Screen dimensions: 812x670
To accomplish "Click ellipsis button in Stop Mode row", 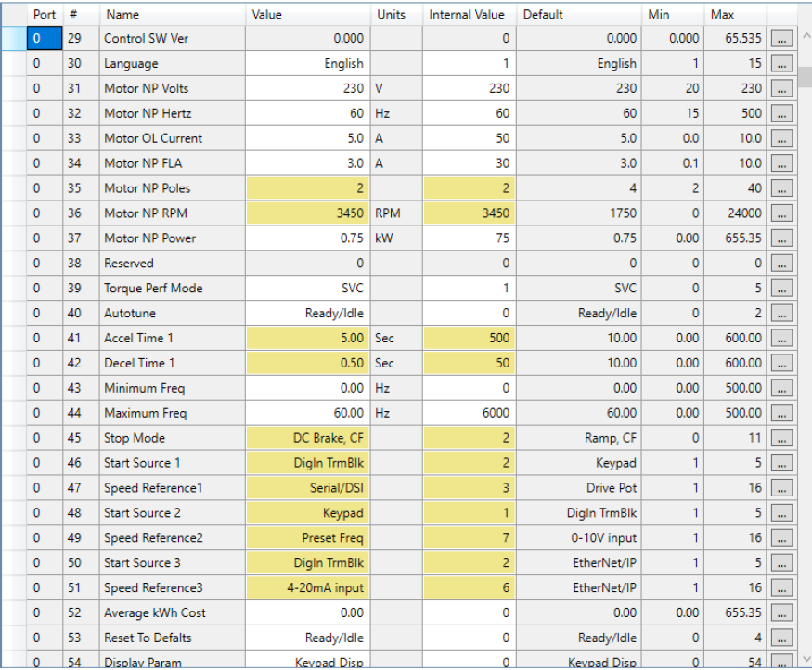I will tap(781, 438).
